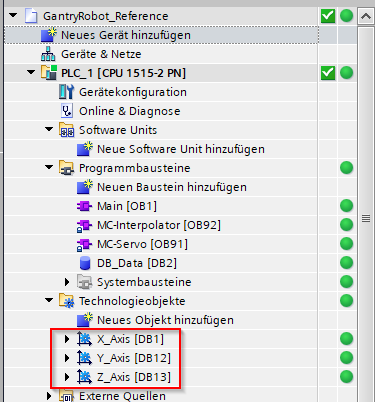Viewport: 375px width, 402px height.
Task: Expand the Y_Axis [DB12] node
Action: (67, 358)
